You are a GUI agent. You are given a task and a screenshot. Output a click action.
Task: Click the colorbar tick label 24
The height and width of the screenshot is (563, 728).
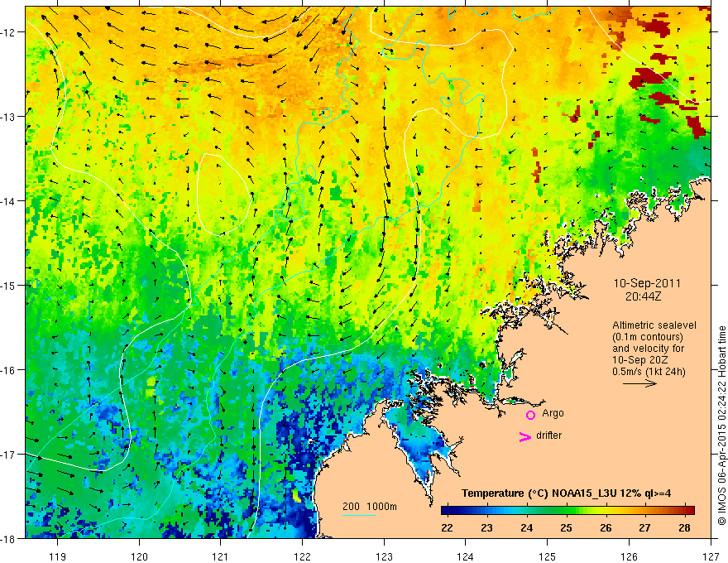[526, 528]
